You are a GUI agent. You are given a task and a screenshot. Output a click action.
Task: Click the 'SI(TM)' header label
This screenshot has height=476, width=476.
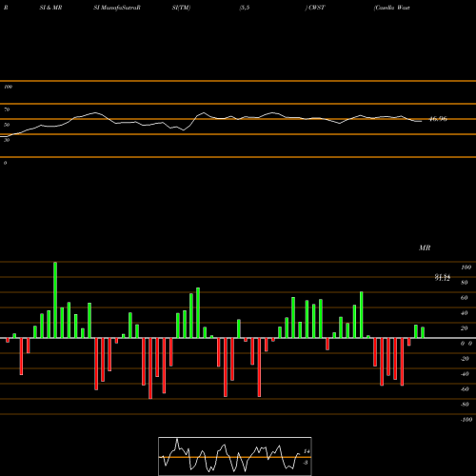(181, 8)
